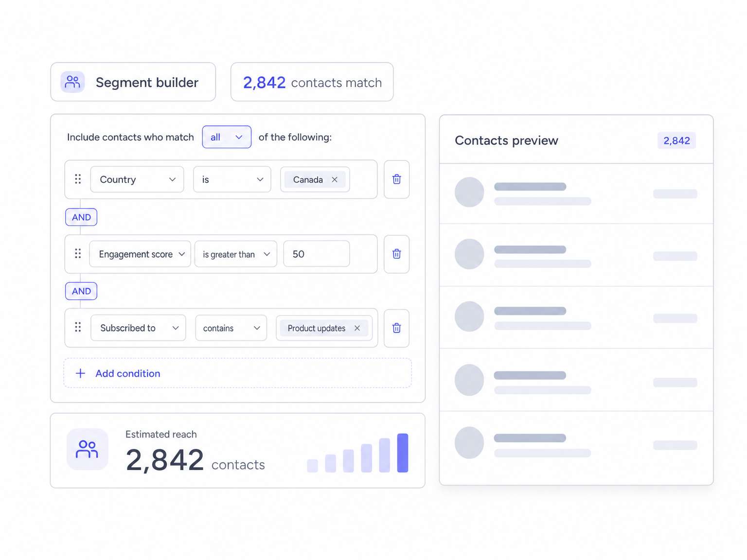The height and width of the screenshot is (560, 747).
Task: Expand the 'is greater than' operator dropdown
Action: tap(236, 254)
